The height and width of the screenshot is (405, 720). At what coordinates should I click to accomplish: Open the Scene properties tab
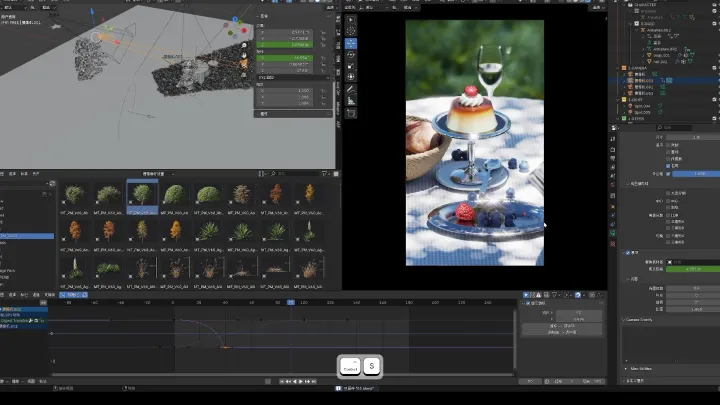tap(613, 176)
